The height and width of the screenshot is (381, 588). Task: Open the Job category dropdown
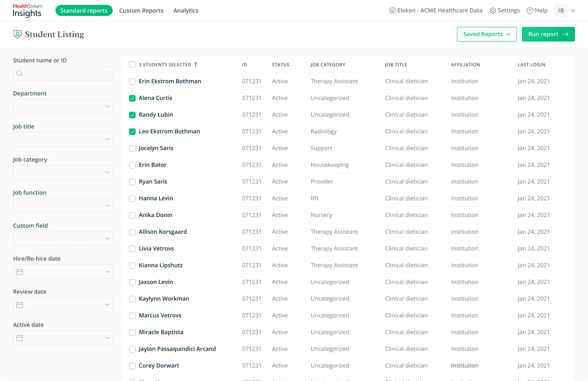point(62,172)
